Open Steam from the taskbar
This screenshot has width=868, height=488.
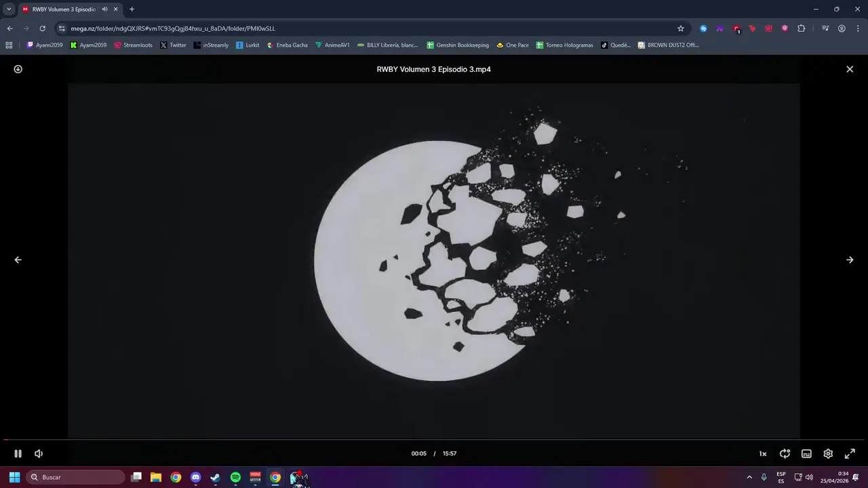point(216,477)
